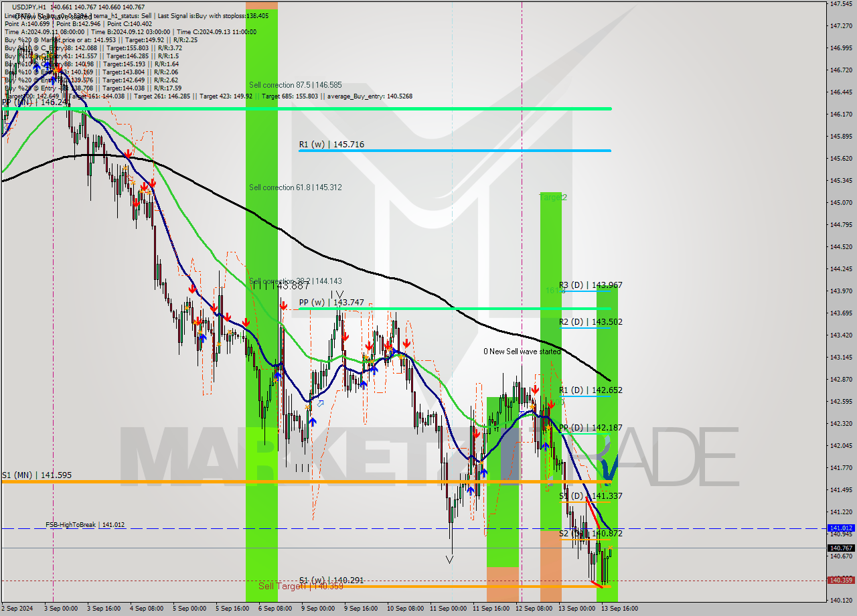Click the 143.145 price axis value
Viewport: 857px width, 616px height.
(x=841, y=357)
